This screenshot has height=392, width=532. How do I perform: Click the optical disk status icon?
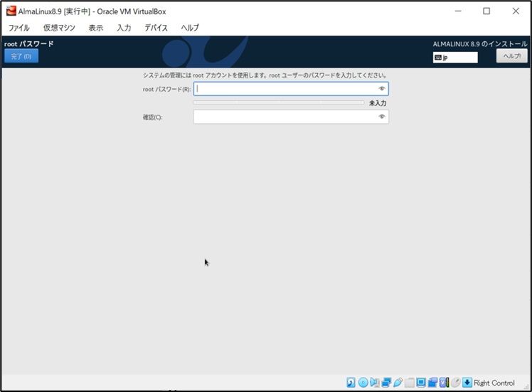coord(363,383)
